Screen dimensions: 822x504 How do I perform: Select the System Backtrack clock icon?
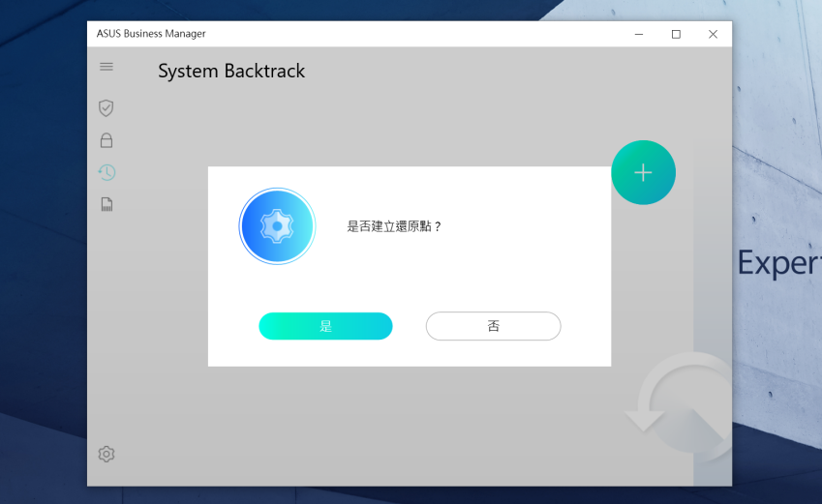[x=107, y=172]
